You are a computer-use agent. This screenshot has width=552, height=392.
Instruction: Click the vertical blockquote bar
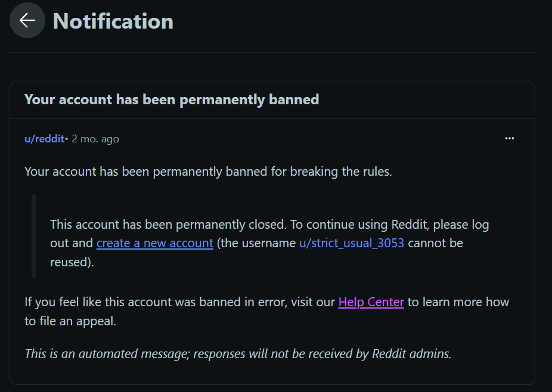click(34, 236)
